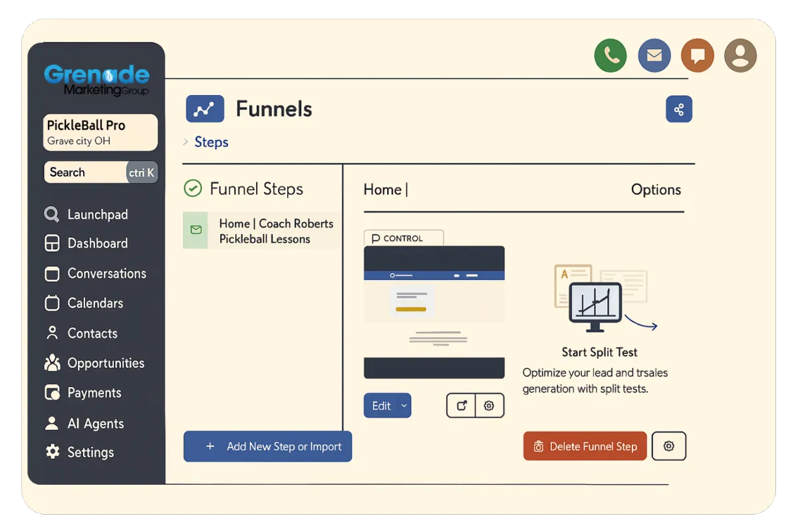Image resolution: width=798 pixels, height=532 pixels.
Task: Click the Delete Funnel Step button
Action: pos(585,447)
